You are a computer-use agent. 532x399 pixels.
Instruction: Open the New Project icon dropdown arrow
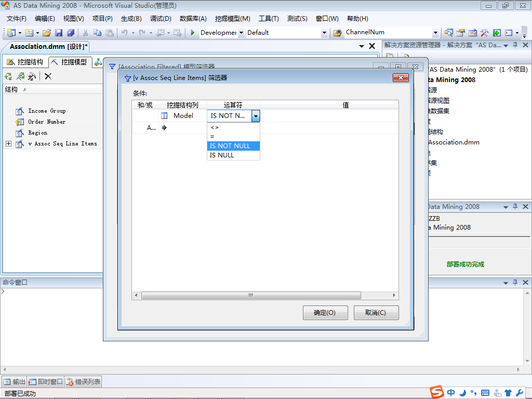[x=20, y=33]
